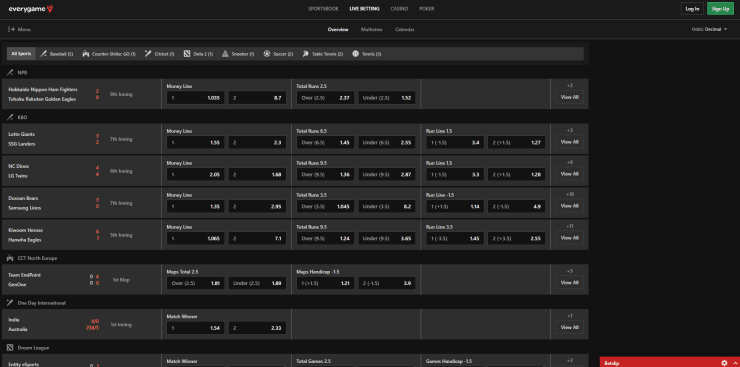Filter by Tennis sport icon

click(x=355, y=54)
